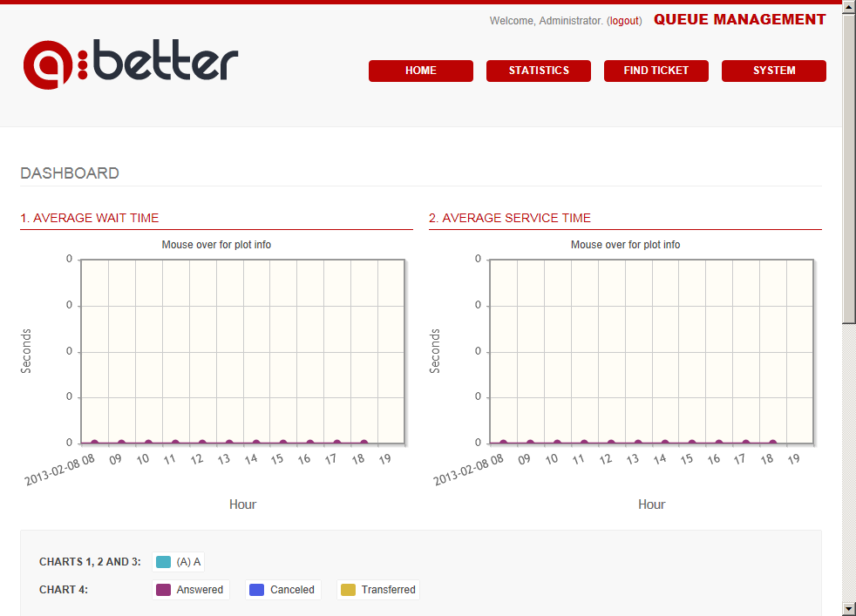Click the teal (A) A color swatch
Image resolution: width=856 pixels, height=616 pixels.
163,561
